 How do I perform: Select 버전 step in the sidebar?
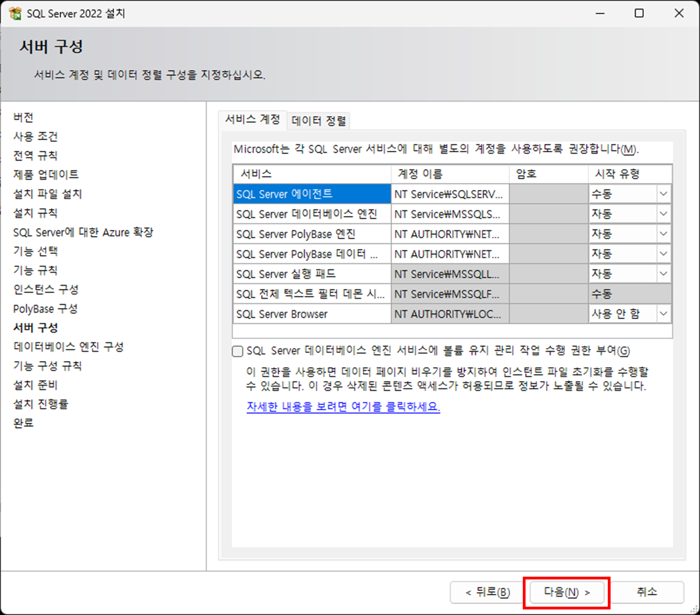point(23,117)
